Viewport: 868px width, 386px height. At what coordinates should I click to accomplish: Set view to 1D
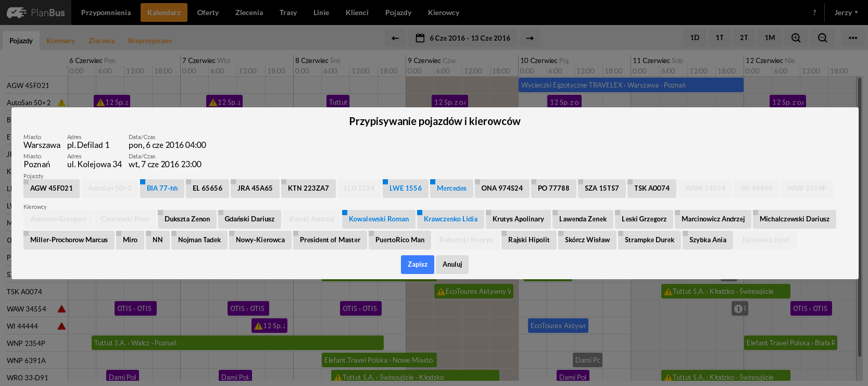[x=695, y=38]
